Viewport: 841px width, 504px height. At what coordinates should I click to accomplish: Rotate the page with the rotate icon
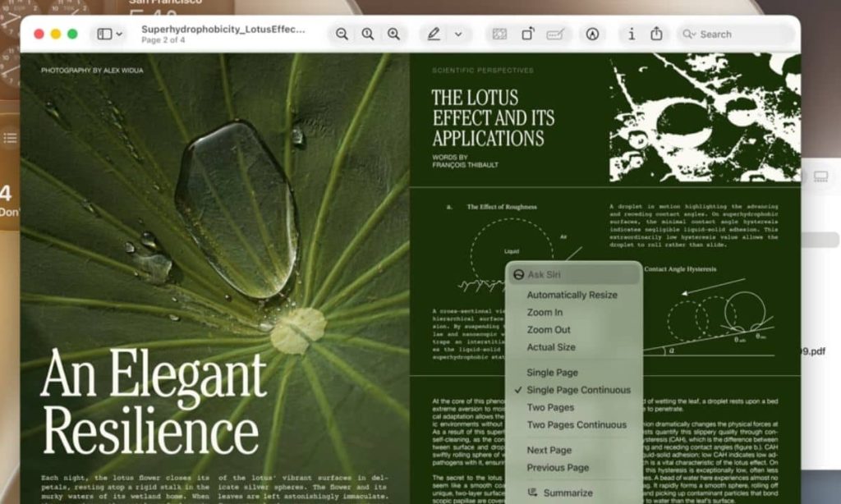(528, 34)
